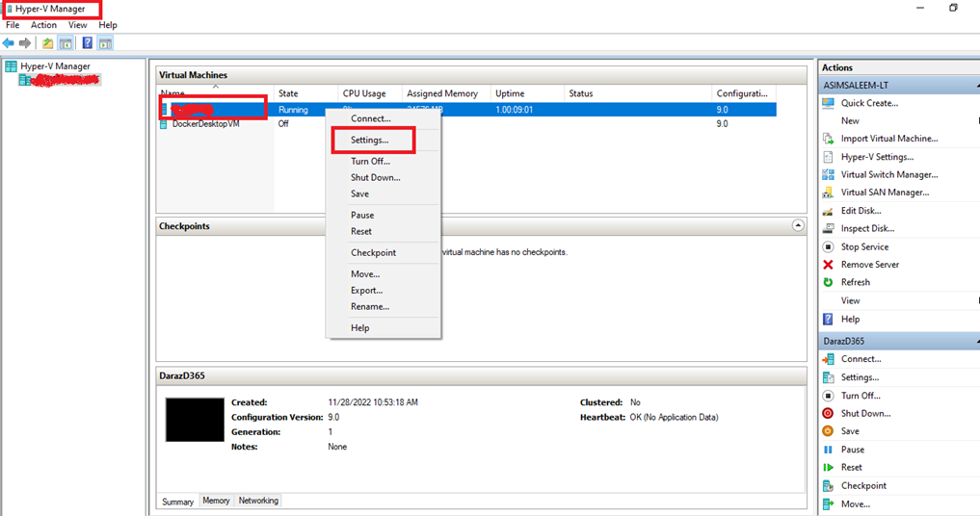Select the redacted server node in the tree
The height and width of the screenshot is (516, 980).
coord(66,79)
